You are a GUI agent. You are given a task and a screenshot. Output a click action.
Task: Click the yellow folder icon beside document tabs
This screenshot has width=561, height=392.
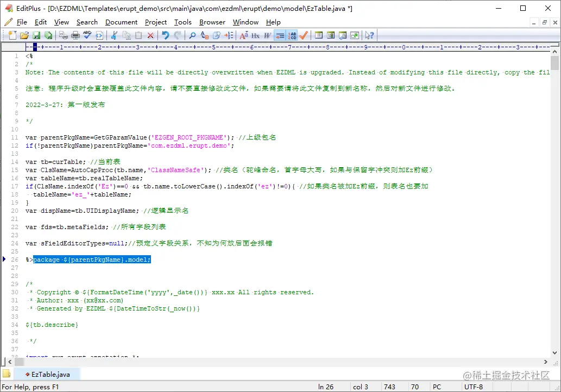7,374
